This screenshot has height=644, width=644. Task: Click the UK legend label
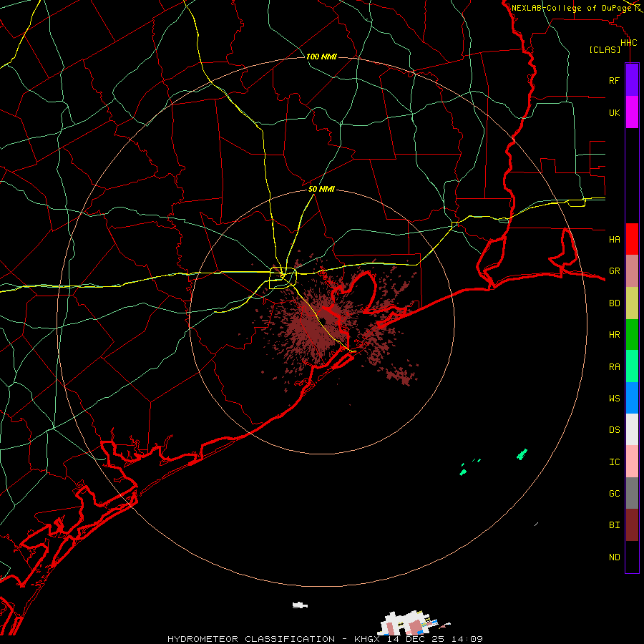click(x=614, y=113)
